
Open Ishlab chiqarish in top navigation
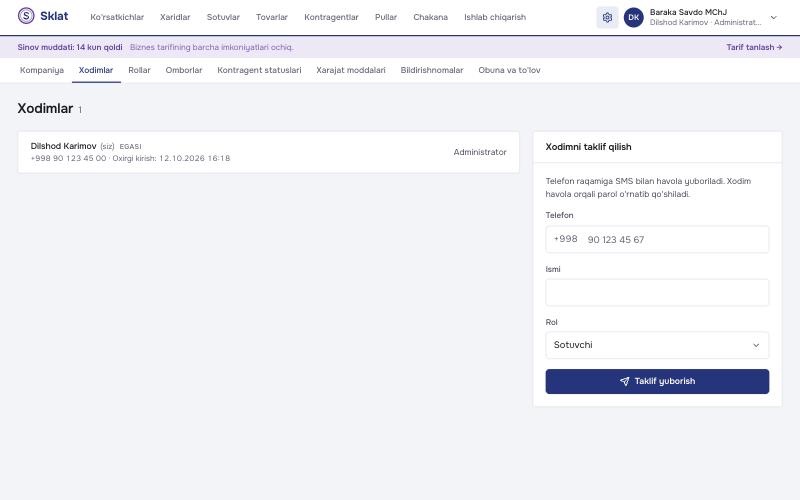coord(494,17)
